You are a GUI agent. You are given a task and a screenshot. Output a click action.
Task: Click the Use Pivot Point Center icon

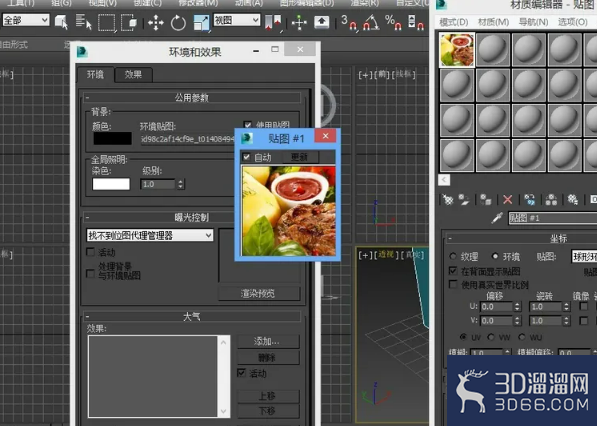(273, 22)
